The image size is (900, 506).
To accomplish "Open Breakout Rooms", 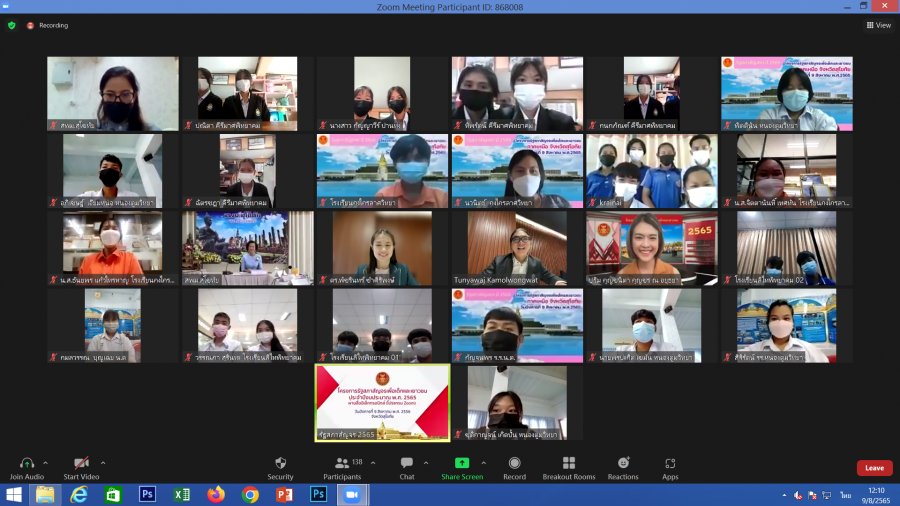I will (568, 463).
